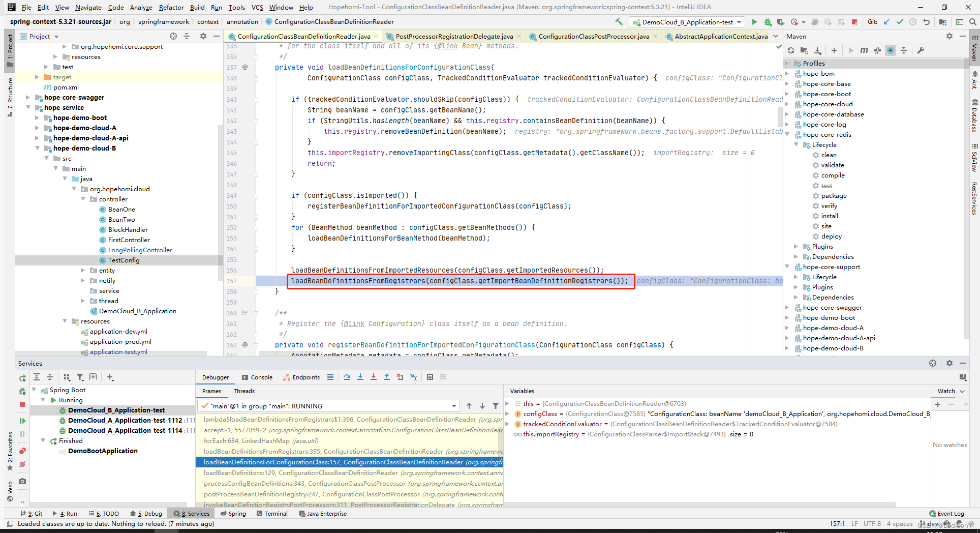Viewport: 980px width, 533px height.
Task: Click Step Out blue up arrow
Action: click(x=387, y=377)
